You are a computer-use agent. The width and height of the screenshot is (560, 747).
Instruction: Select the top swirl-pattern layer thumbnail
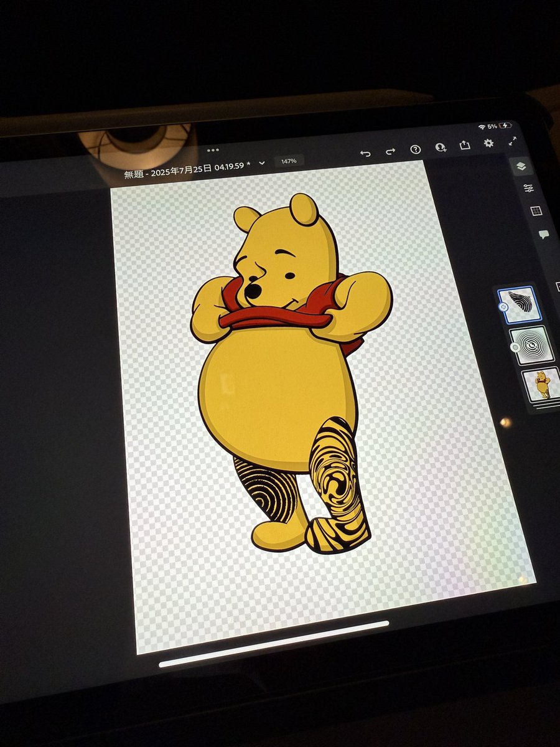coord(520,304)
